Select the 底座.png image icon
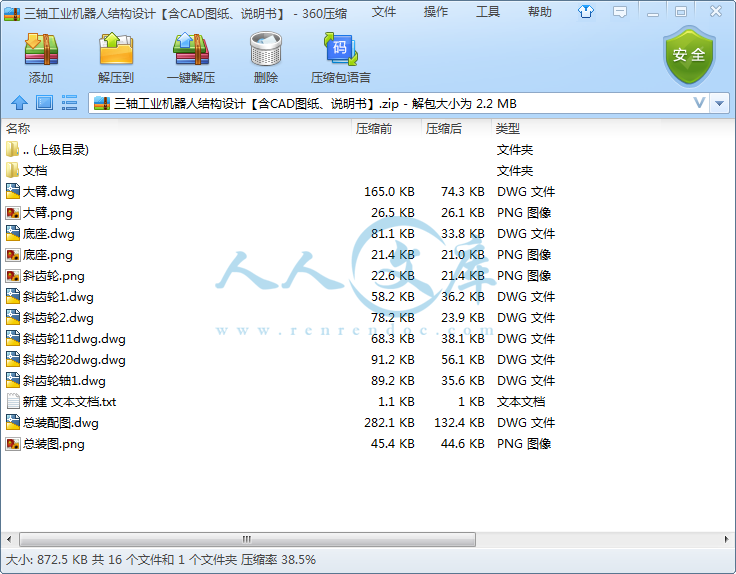 point(13,255)
